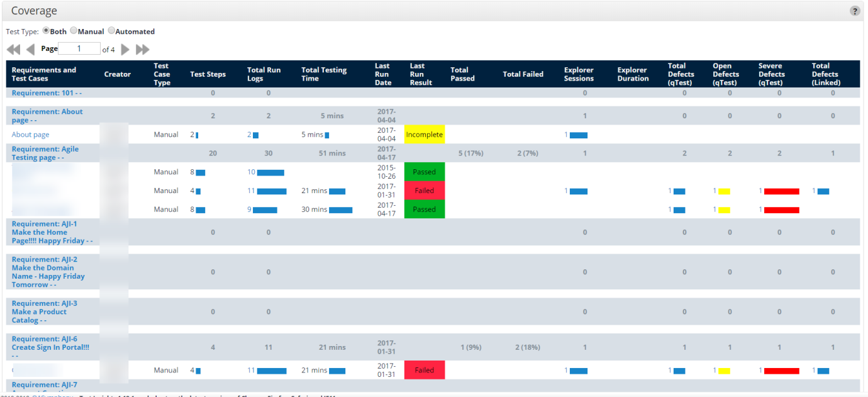Click the page number input field

tap(79, 48)
